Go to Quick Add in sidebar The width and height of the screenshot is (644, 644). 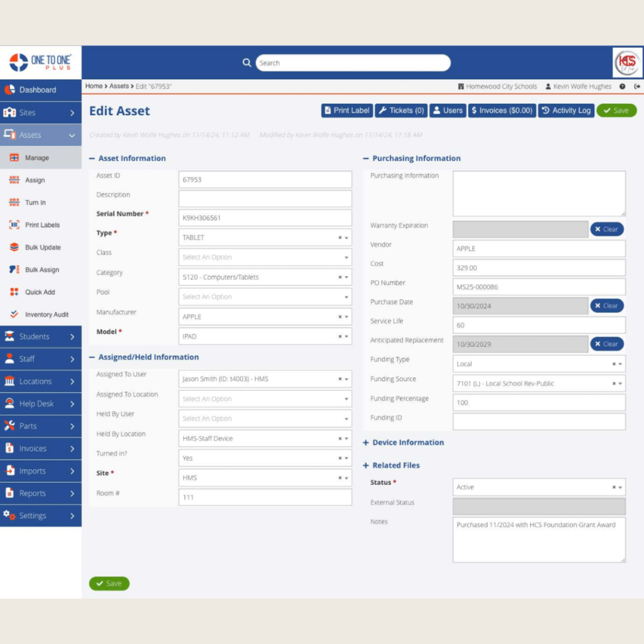point(40,292)
